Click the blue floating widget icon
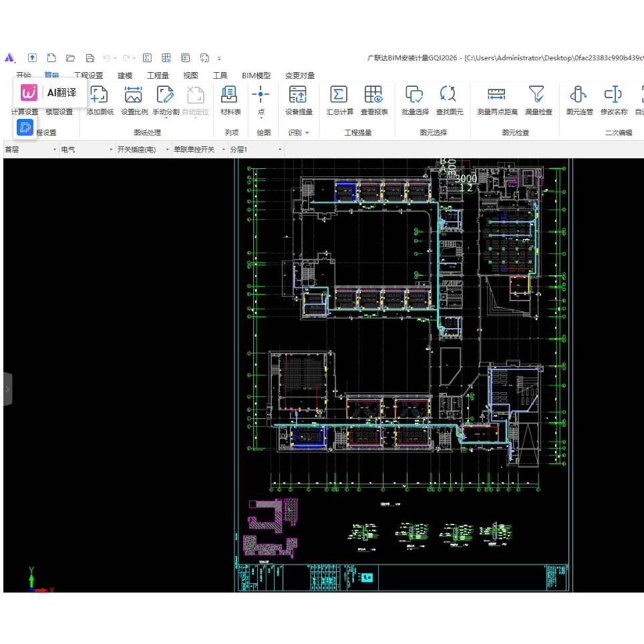The image size is (644, 644). 25,128
